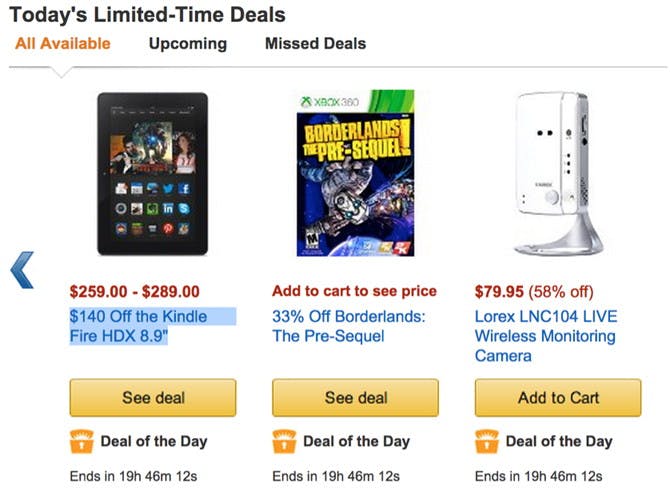This screenshot has height=497, width=670.
Task: Click See deal for Borderlands Pre-Sequel
Action: pyautogui.click(x=355, y=398)
